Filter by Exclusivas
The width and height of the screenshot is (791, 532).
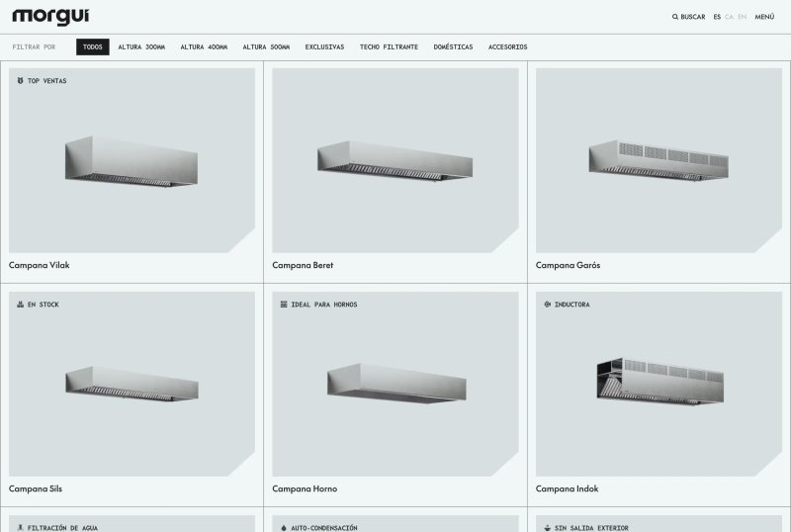pos(324,46)
